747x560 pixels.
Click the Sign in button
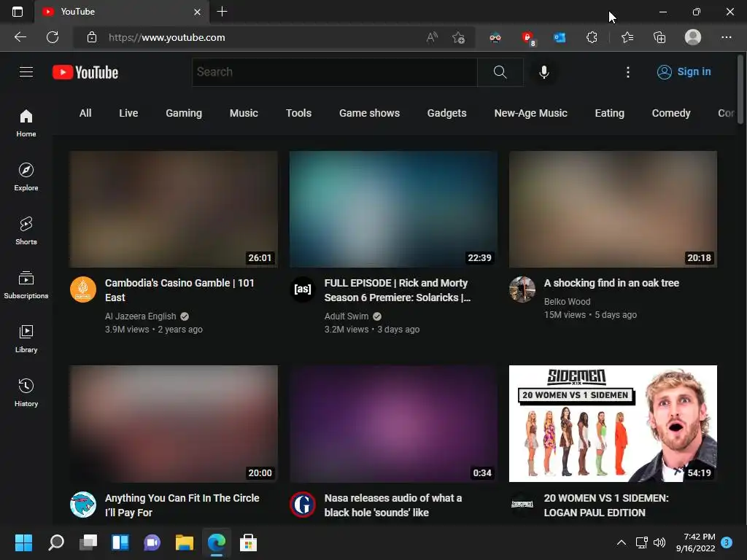[x=684, y=72]
